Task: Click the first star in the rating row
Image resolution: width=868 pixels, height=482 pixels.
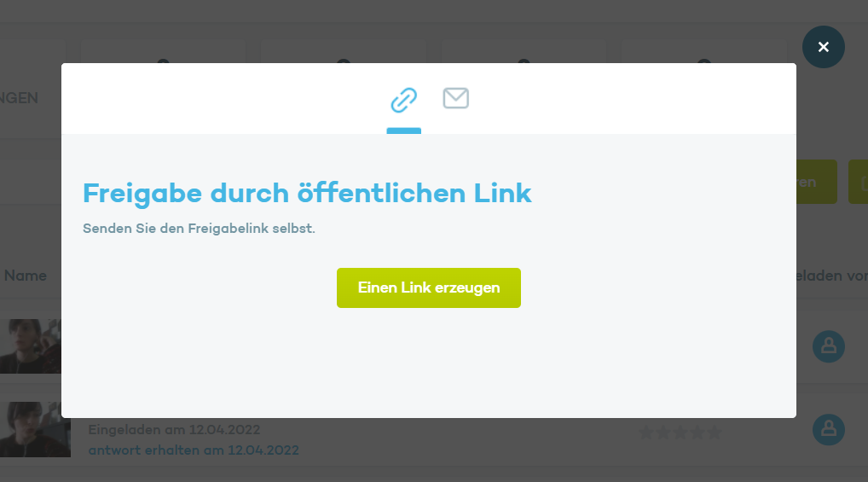Action: click(x=646, y=433)
